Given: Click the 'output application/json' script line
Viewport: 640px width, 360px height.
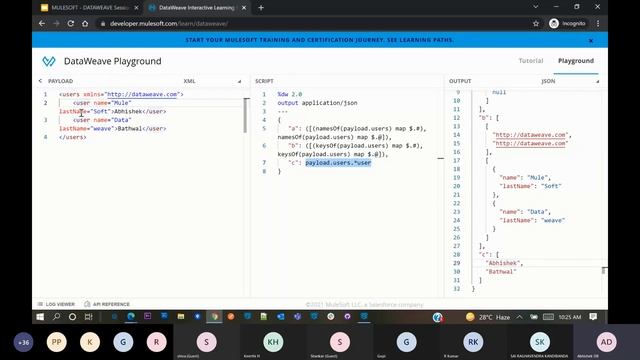Looking at the screenshot, I should coord(317,103).
